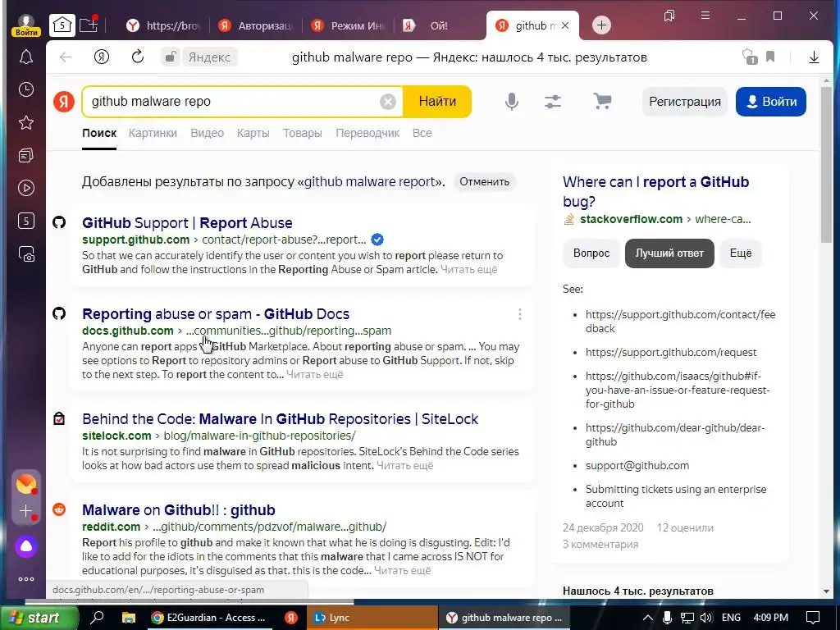The height and width of the screenshot is (630, 840).
Task: Open history clock icon in sidebar
Action: (25, 89)
